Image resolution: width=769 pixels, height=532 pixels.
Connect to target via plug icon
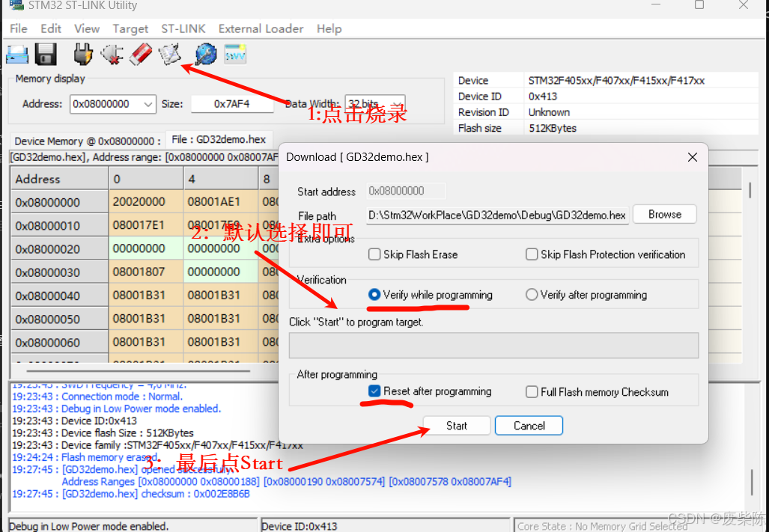click(83, 55)
